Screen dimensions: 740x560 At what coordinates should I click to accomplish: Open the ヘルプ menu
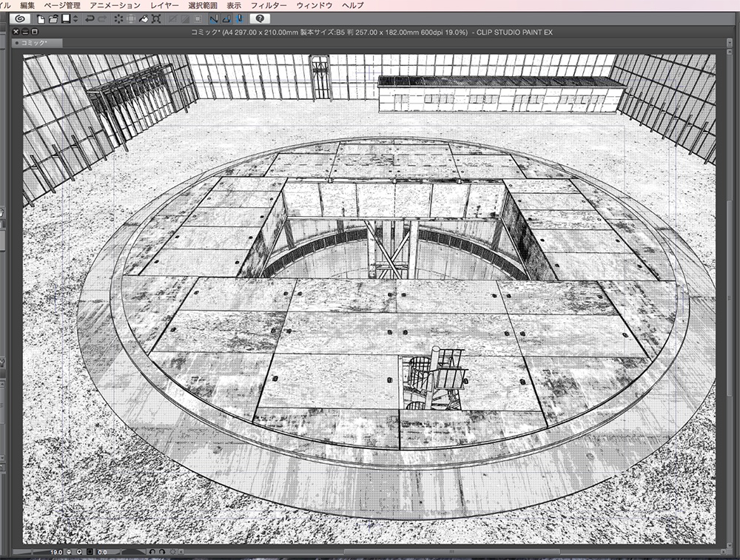(x=353, y=6)
